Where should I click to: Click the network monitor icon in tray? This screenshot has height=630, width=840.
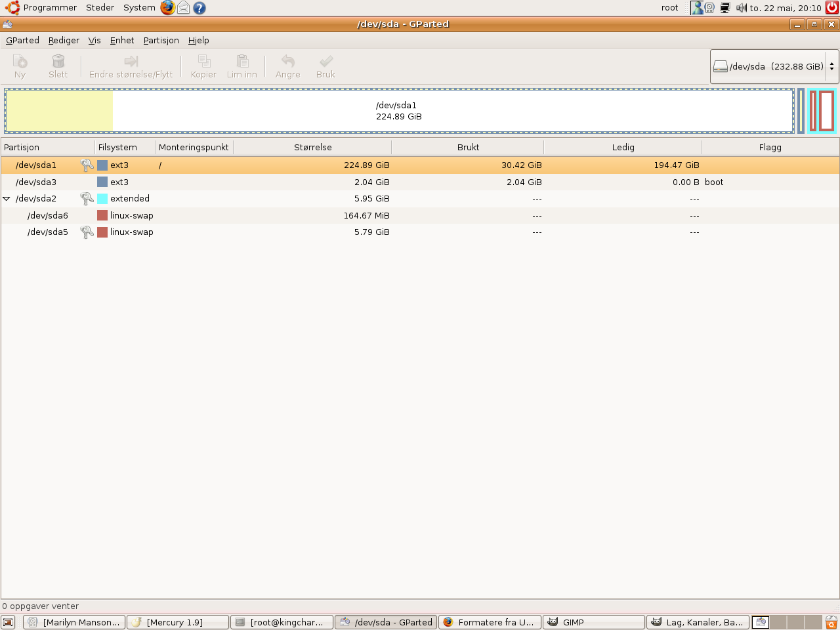tap(725, 8)
